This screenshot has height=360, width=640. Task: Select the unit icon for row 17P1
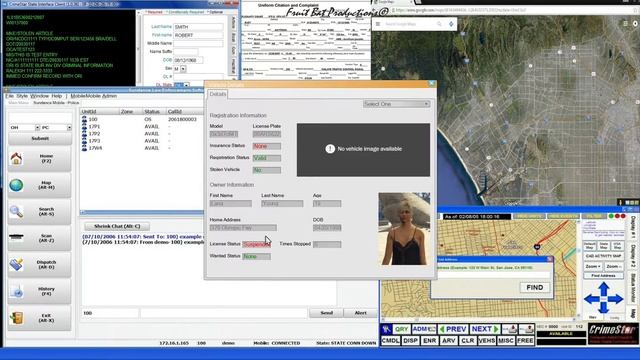point(84,127)
